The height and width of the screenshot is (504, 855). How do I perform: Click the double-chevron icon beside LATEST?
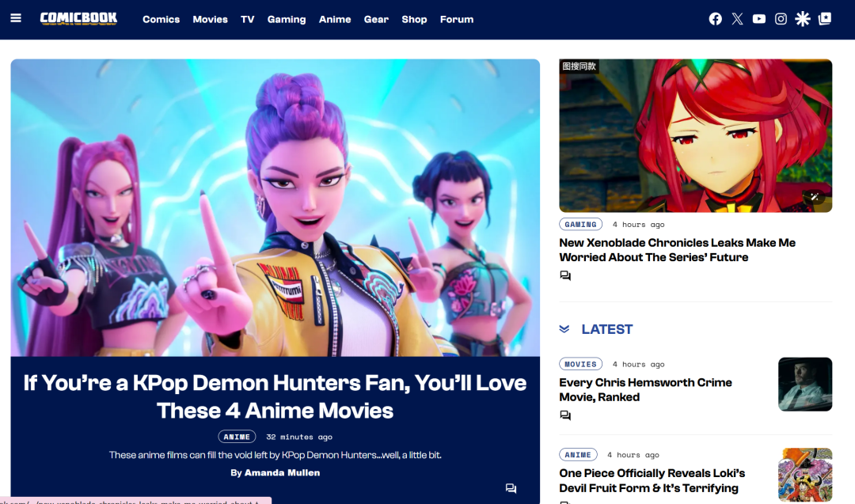pyautogui.click(x=564, y=329)
